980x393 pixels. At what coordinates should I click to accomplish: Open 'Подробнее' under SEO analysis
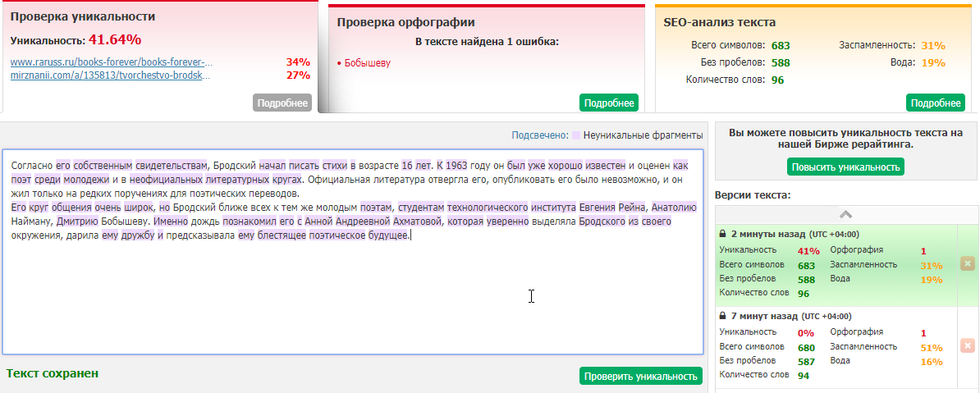(935, 103)
